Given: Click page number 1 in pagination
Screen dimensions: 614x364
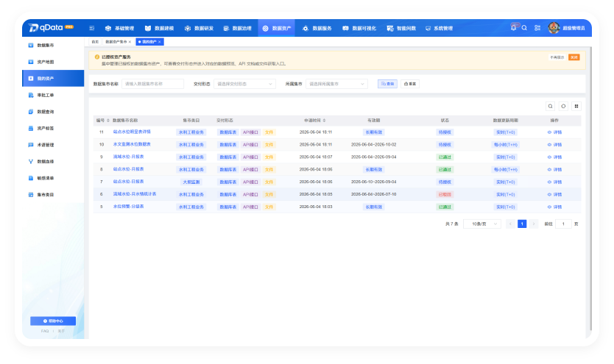Looking at the screenshot, I should 522,224.
